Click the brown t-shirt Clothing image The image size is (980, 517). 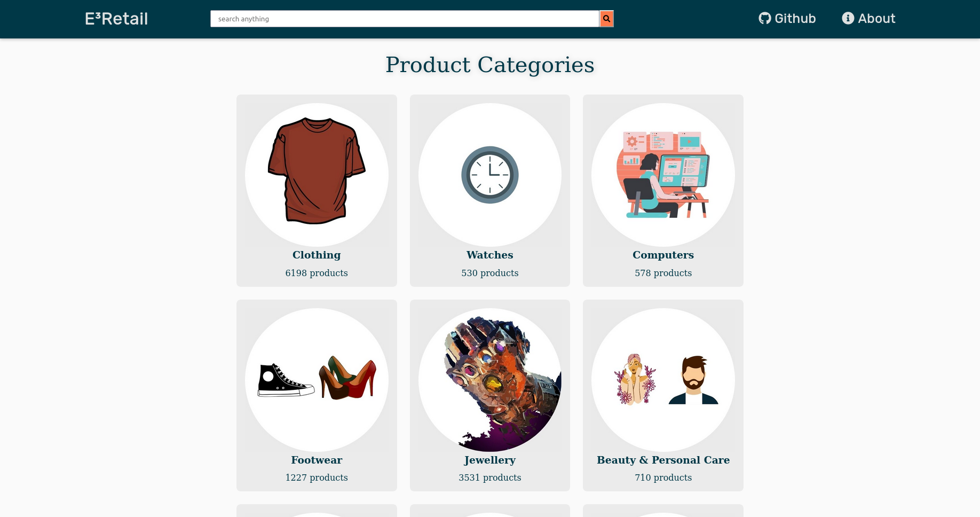tap(317, 170)
